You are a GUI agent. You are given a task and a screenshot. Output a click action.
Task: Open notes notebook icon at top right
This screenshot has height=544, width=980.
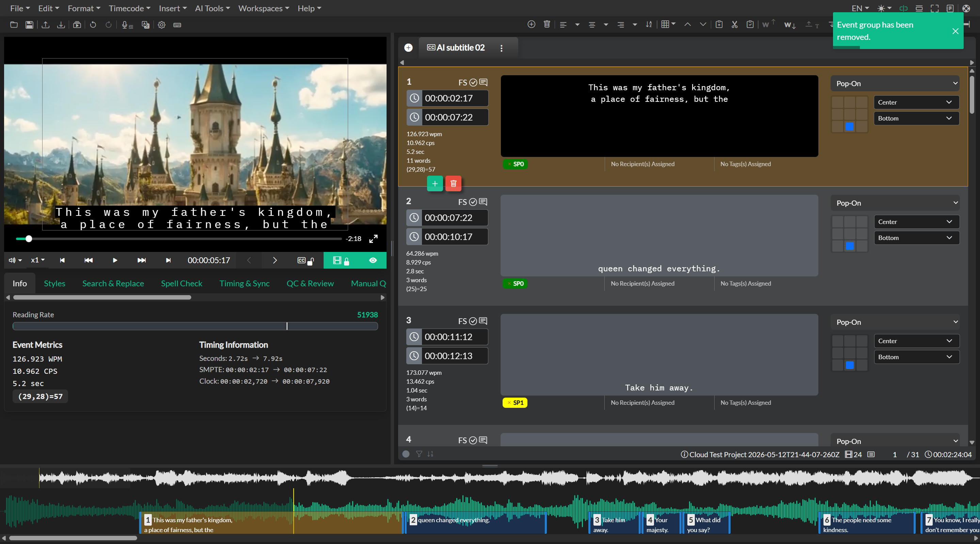(950, 9)
